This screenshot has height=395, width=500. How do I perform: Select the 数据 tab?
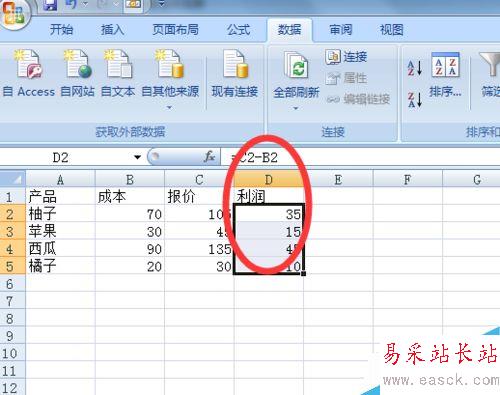[x=289, y=30]
